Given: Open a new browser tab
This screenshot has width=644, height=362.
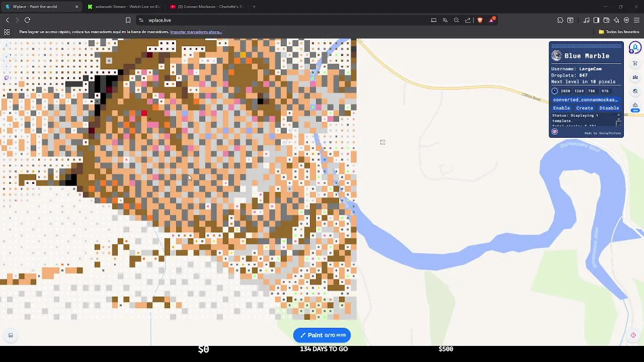Looking at the screenshot, I should [254, 7].
